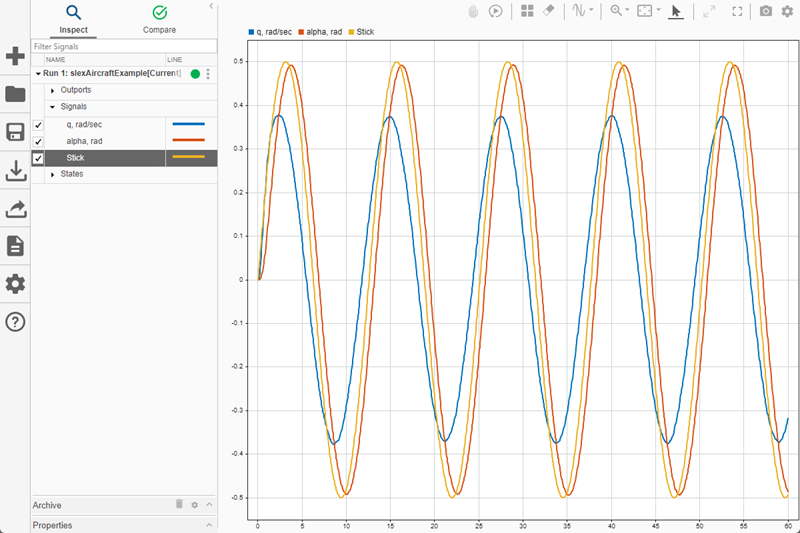
Task: Click the layout grid icon in plot toolbar
Action: click(x=527, y=11)
